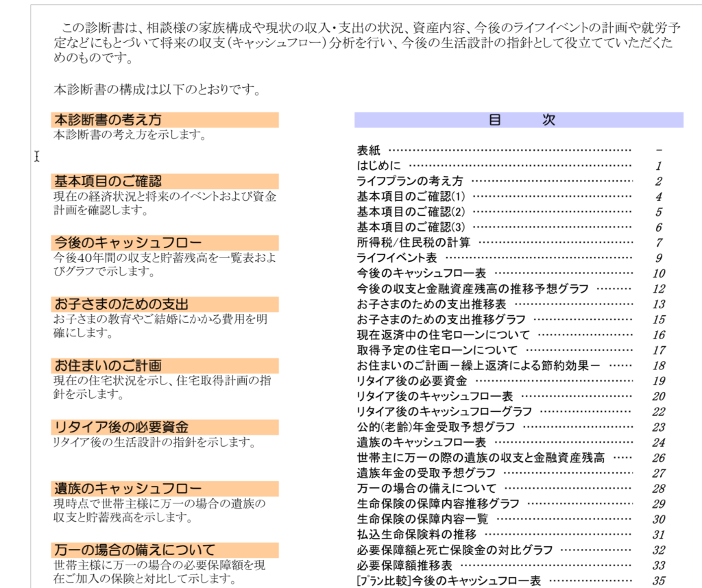Open 取得予定の住宅ローンについて contents entry
This screenshot has height=588, width=702.
pyautogui.click(x=437, y=350)
